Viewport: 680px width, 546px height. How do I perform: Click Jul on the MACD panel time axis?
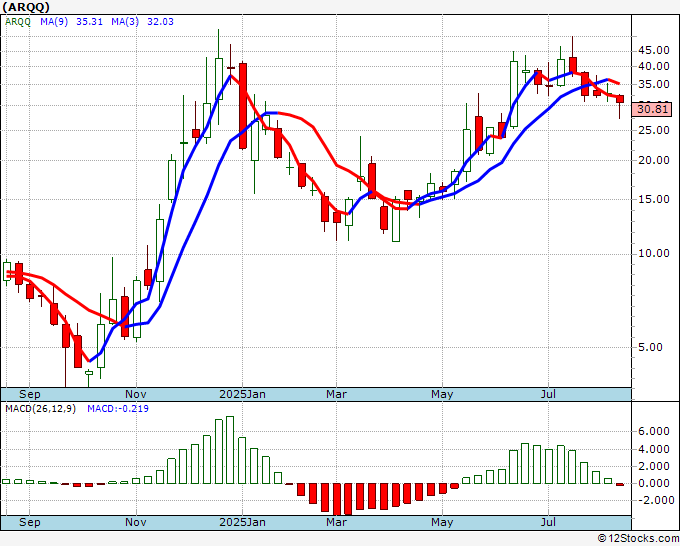tap(549, 522)
